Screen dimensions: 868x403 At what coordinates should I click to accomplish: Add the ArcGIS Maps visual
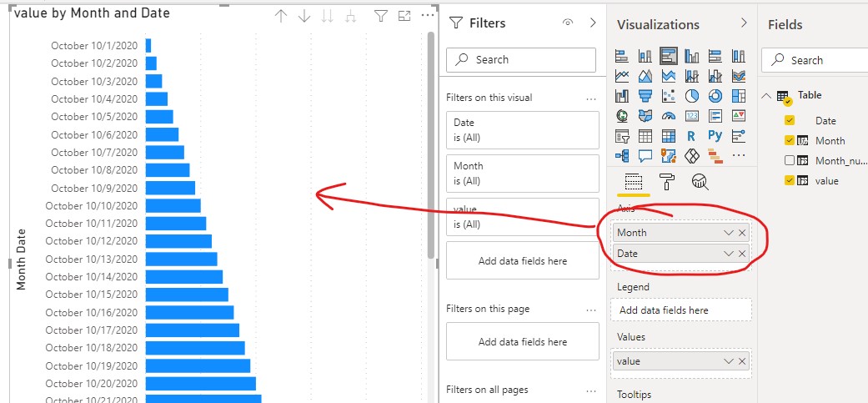[669, 155]
